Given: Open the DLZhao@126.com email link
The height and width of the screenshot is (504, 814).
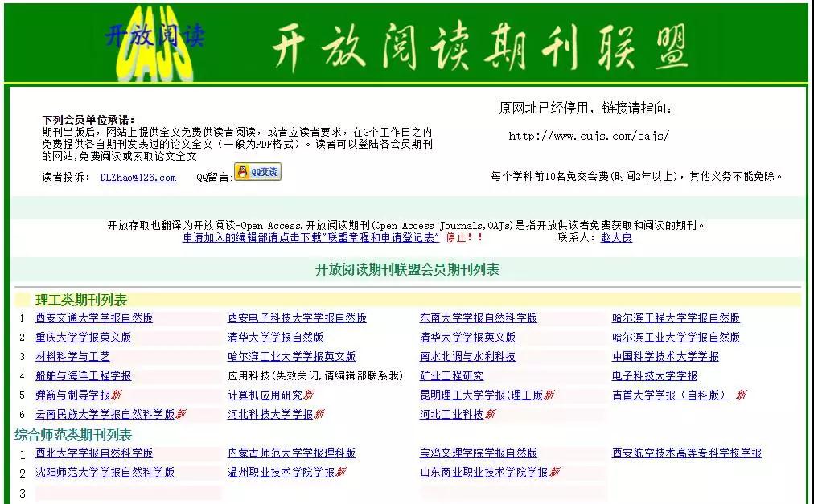Looking at the screenshot, I should coord(138,178).
